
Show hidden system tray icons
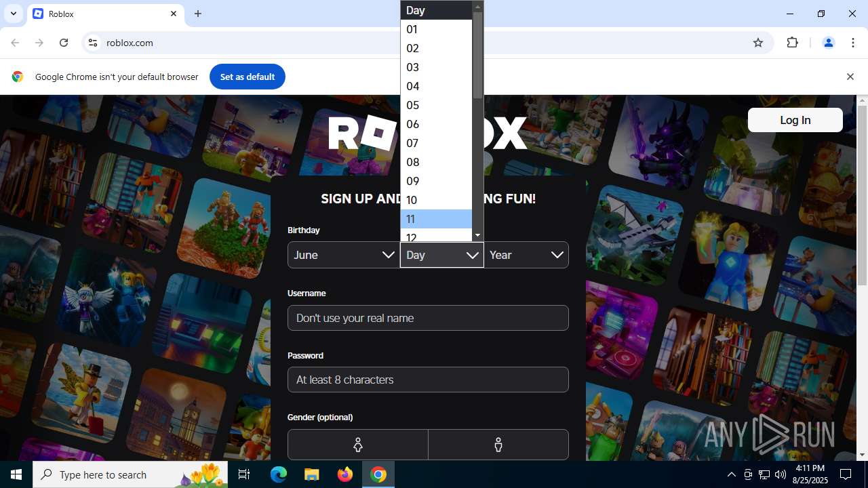click(731, 474)
